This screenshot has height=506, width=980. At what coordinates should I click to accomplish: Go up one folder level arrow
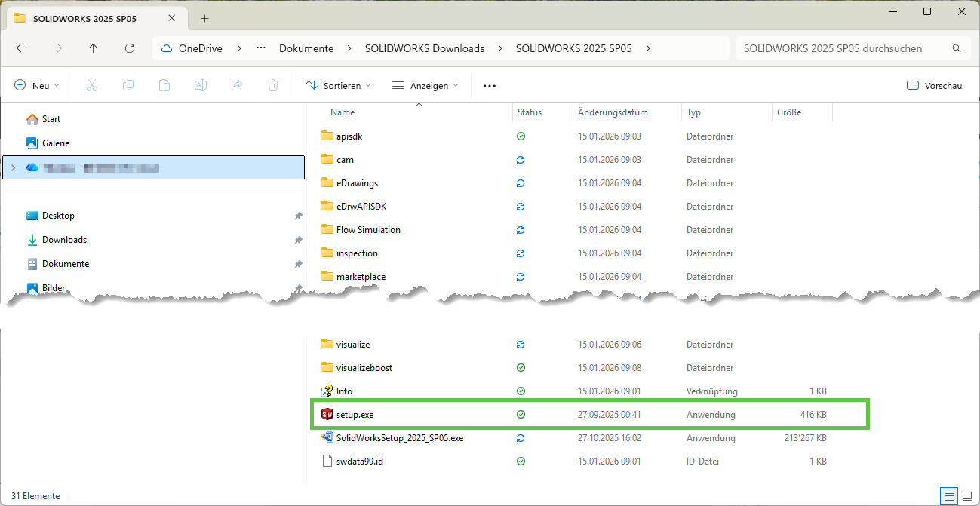(x=94, y=48)
